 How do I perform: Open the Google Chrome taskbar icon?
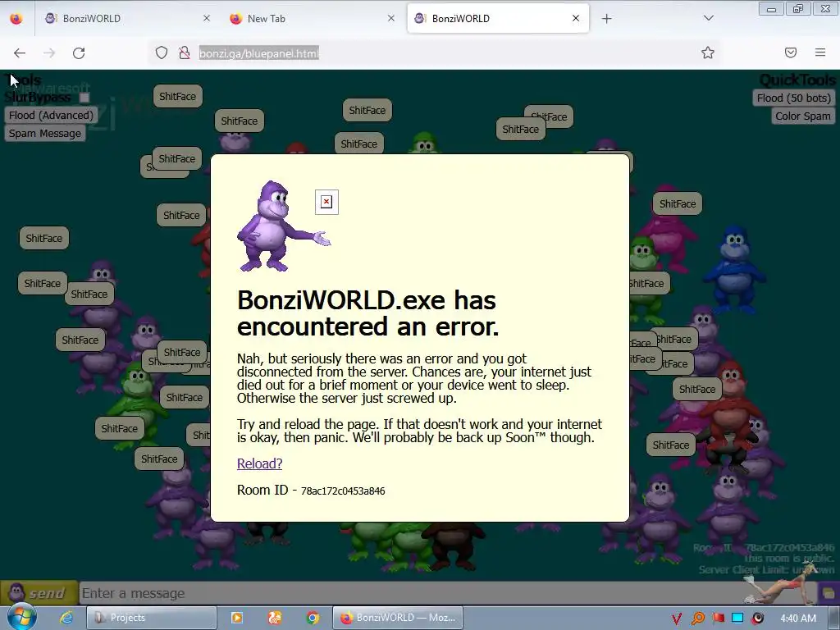click(x=313, y=618)
